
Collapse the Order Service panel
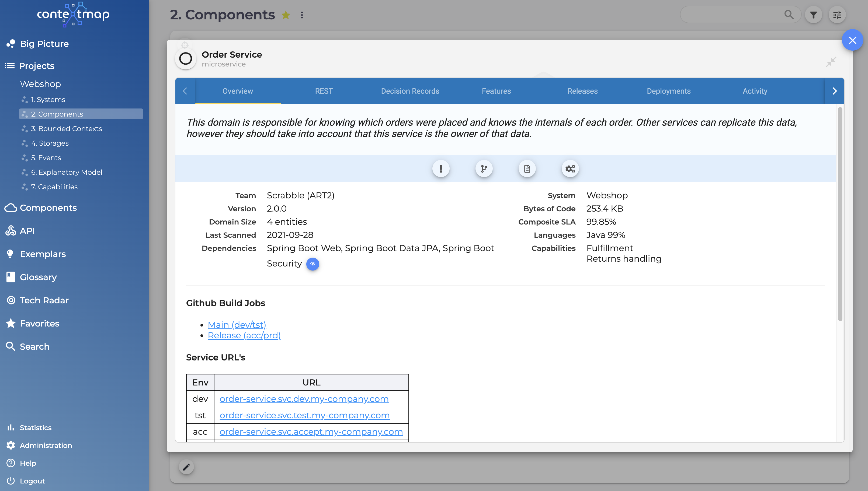click(x=831, y=62)
